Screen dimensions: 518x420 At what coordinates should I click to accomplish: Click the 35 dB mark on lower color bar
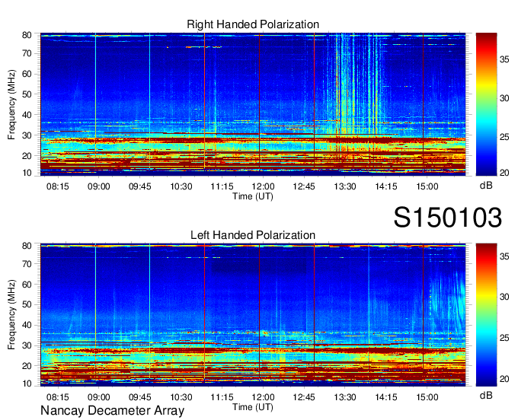(504, 256)
